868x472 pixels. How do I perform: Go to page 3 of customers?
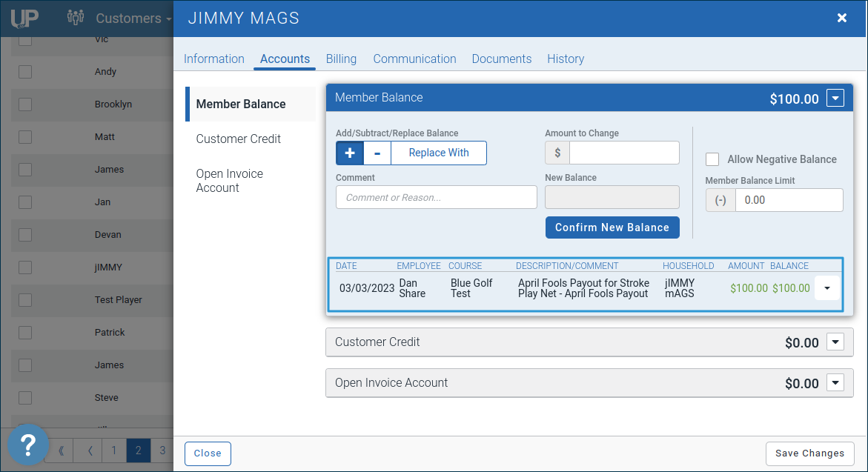(162, 451)
